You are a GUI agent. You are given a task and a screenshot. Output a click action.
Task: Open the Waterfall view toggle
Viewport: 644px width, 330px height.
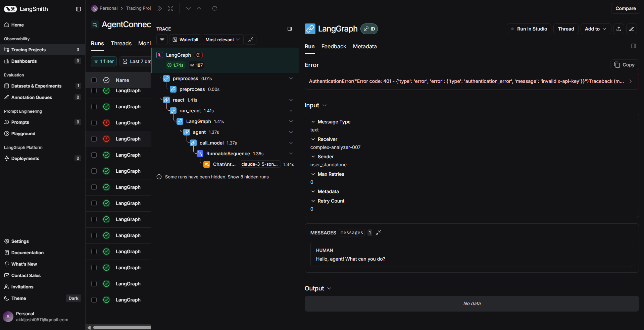tap(185, 40)
